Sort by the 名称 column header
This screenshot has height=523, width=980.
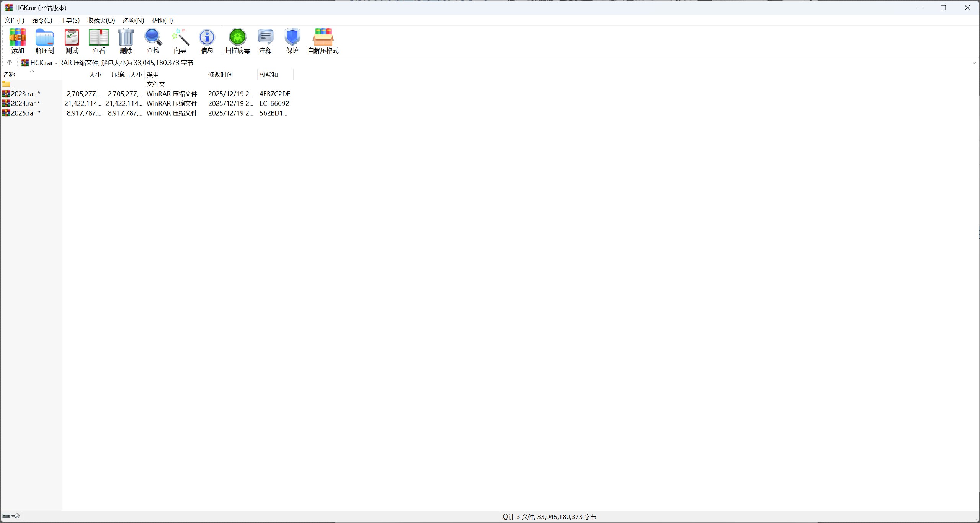pyautogui.click(x=9, y=75)
